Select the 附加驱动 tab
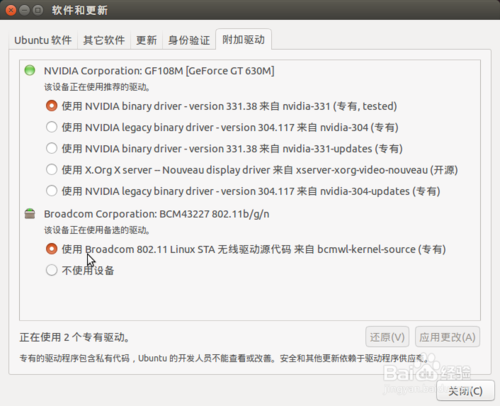500x406 pixels. tap(243, 40)
